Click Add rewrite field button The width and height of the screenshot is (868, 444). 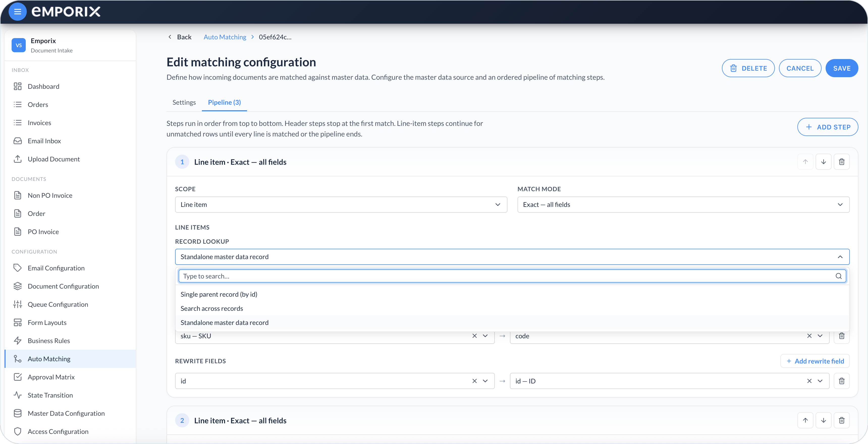[815, 361]
